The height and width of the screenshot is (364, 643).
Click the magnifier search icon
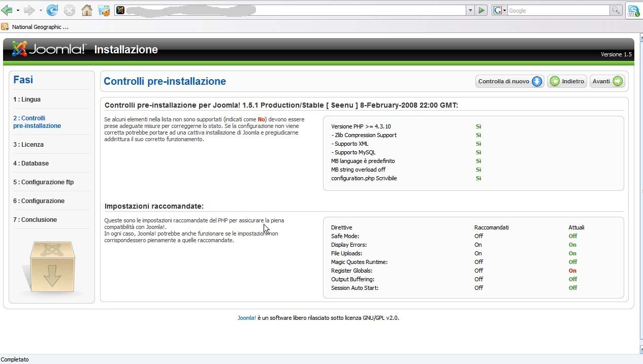(x=616, y=10)
